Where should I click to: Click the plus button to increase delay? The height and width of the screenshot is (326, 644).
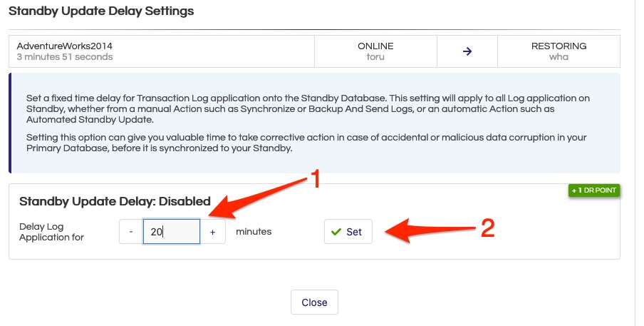point(212,232)
